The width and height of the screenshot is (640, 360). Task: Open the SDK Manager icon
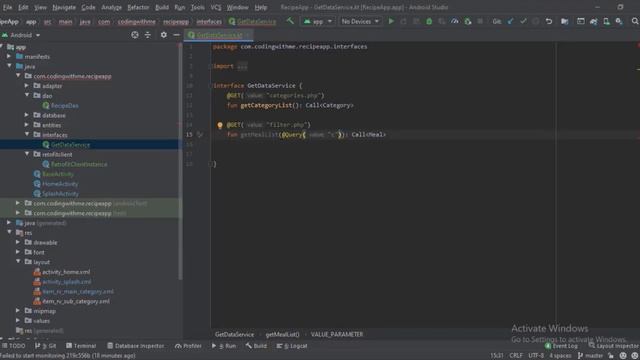tap(619, 21)
